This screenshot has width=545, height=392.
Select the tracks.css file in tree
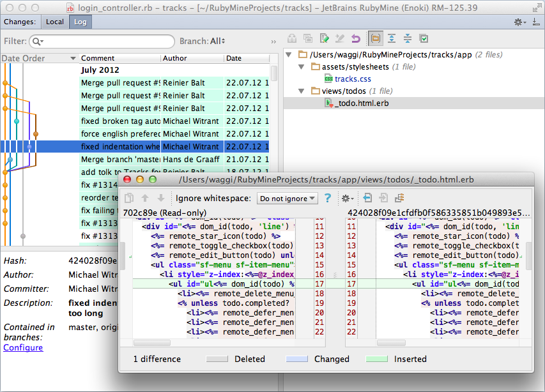click(352, 79)
